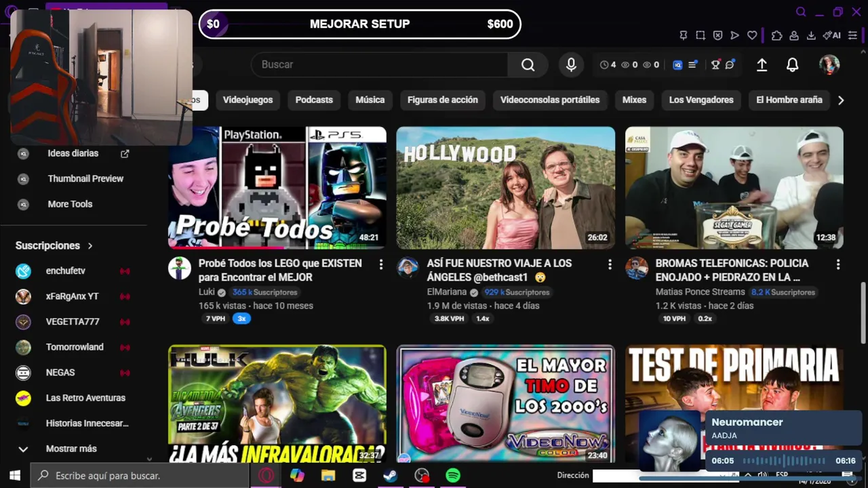Open CapCut from the taskbar

[x=359, y=476]
